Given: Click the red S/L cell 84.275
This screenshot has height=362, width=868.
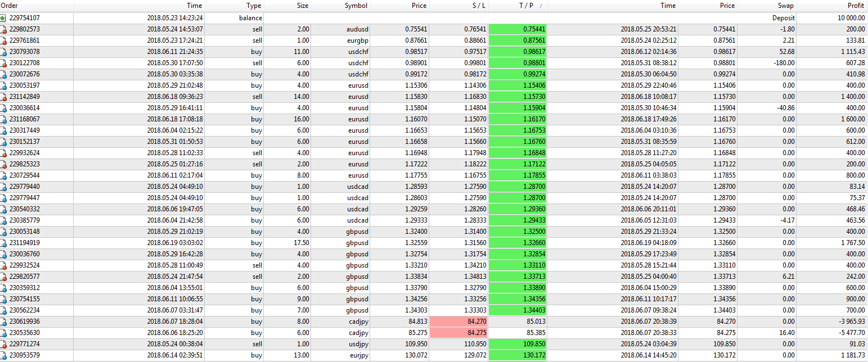Looking at the screenshot, I should 459,333.
